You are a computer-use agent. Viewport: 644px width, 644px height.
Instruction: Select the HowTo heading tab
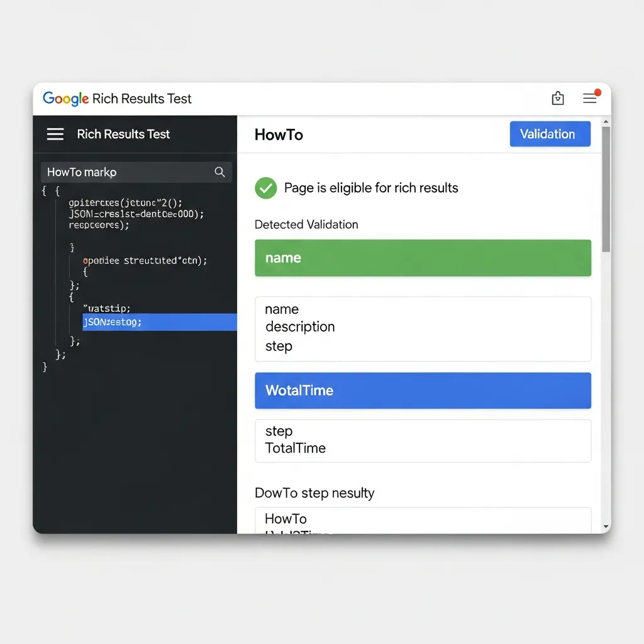279,135
